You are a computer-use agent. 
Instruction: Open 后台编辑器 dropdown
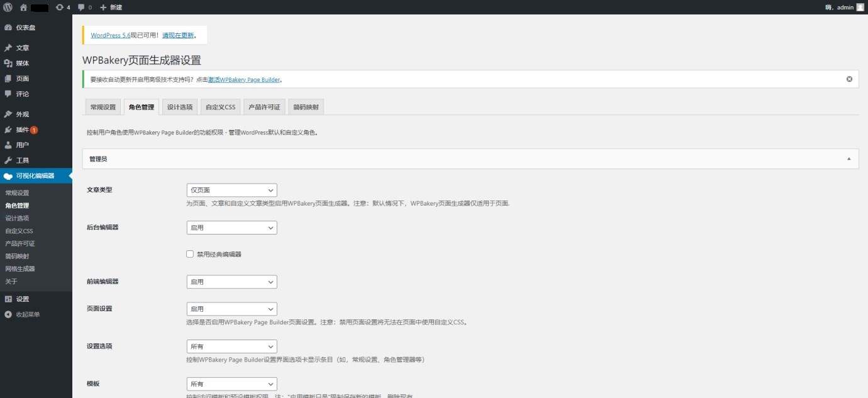coord(231,228)
